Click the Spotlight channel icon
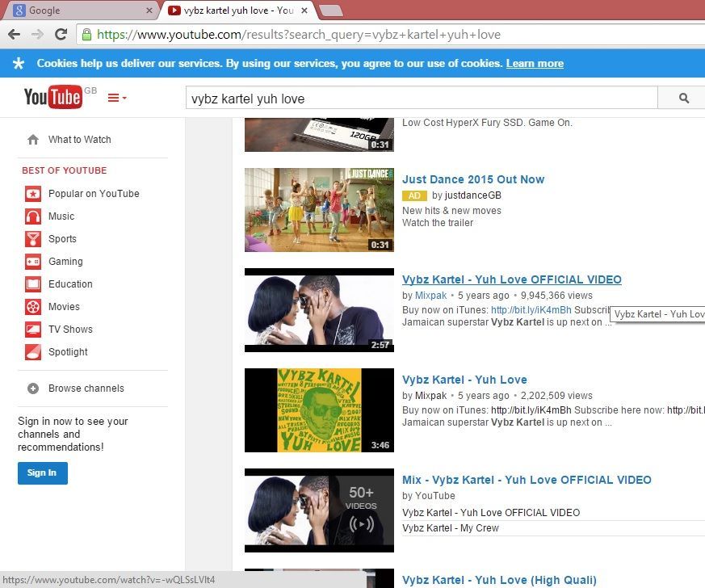The width and height of the screenshot is (705, 588). coord(33,352)
